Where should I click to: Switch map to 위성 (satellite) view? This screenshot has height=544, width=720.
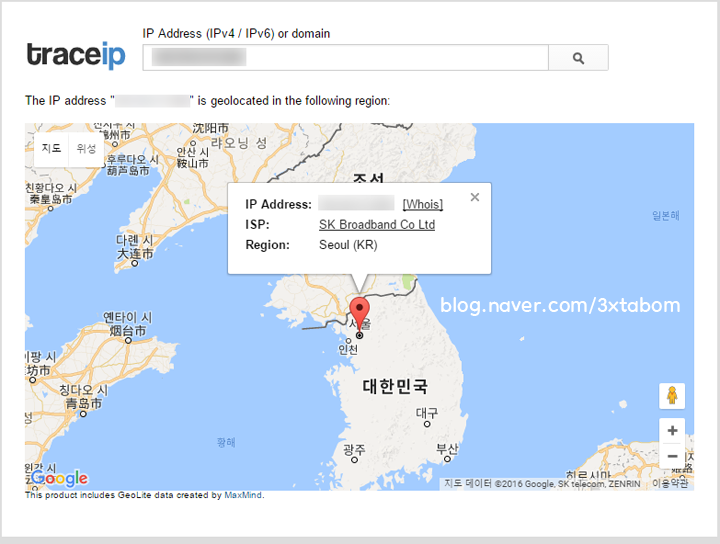pos(86,148)
